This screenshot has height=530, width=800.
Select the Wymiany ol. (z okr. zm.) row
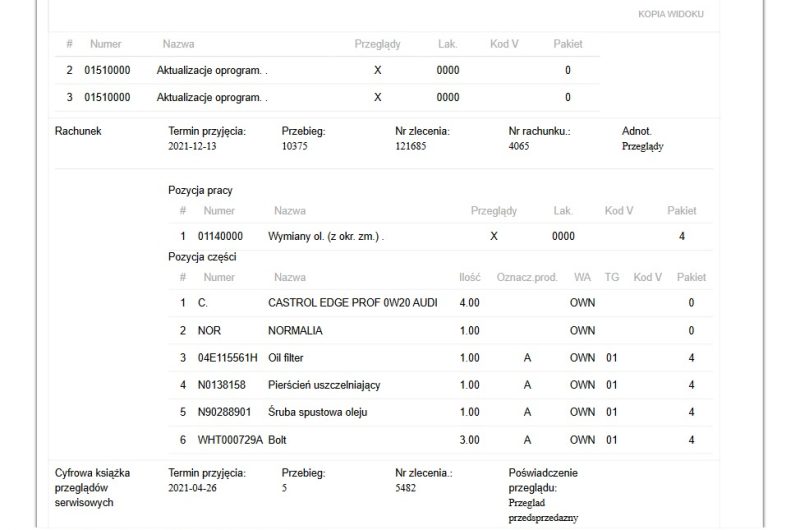pyautogui.click(x=440, y=236)
